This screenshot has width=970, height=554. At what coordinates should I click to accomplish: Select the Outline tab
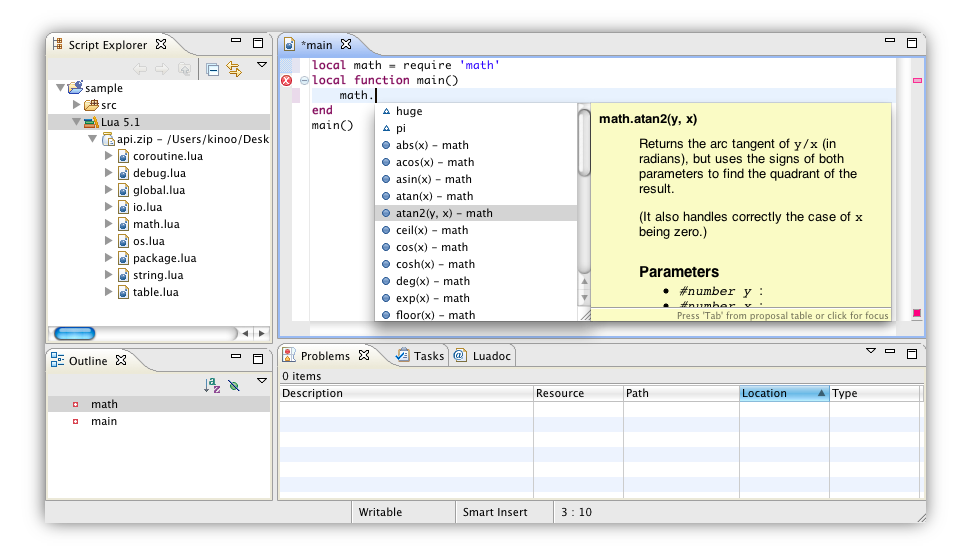pyautogui.click(x=88, y=360)
